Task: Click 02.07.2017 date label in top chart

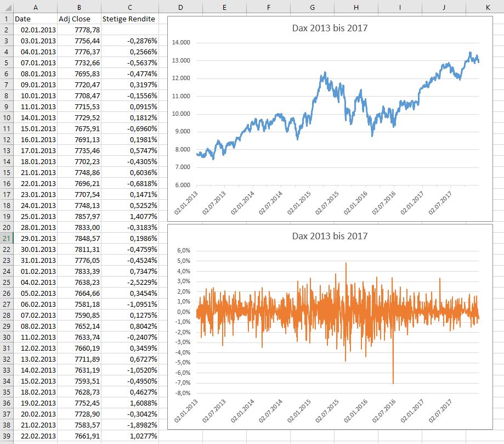Action: [440, 203]
